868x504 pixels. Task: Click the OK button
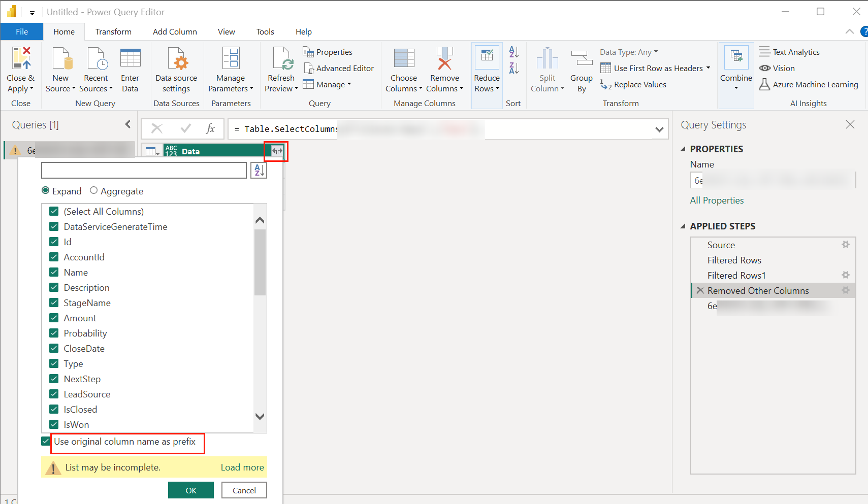click(x=190, y=490)
